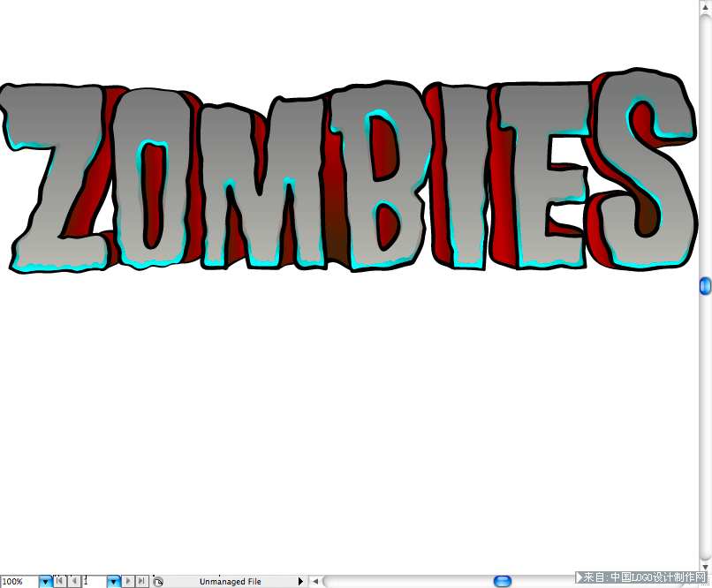Open the status bar options arrow
This screenshot has height=588, width=712.
[x=300, y=581]
